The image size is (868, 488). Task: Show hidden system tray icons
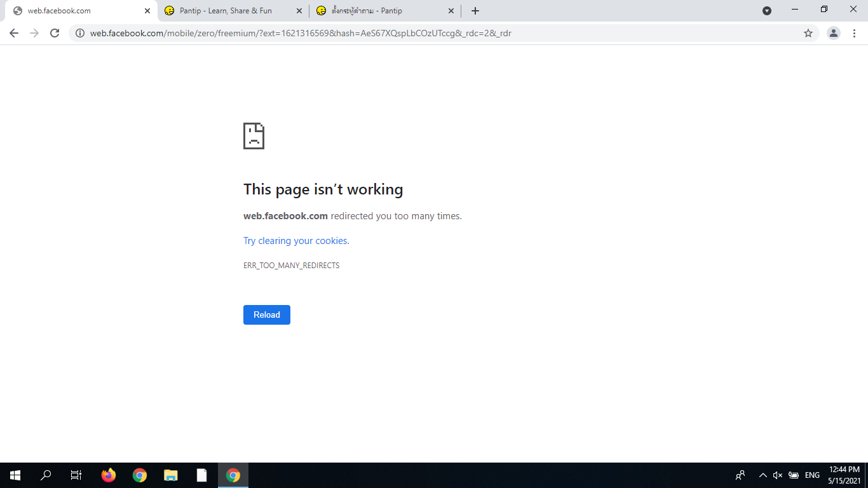(x=763, y=475)
